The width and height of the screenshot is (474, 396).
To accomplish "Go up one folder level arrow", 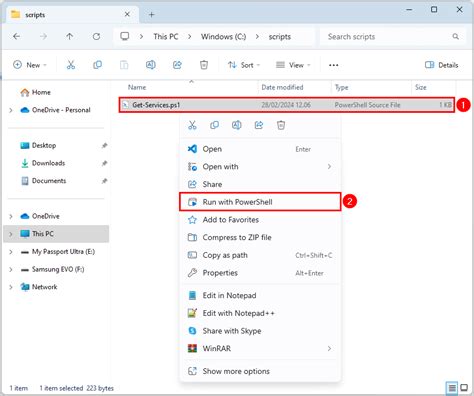I will [69, 36].
